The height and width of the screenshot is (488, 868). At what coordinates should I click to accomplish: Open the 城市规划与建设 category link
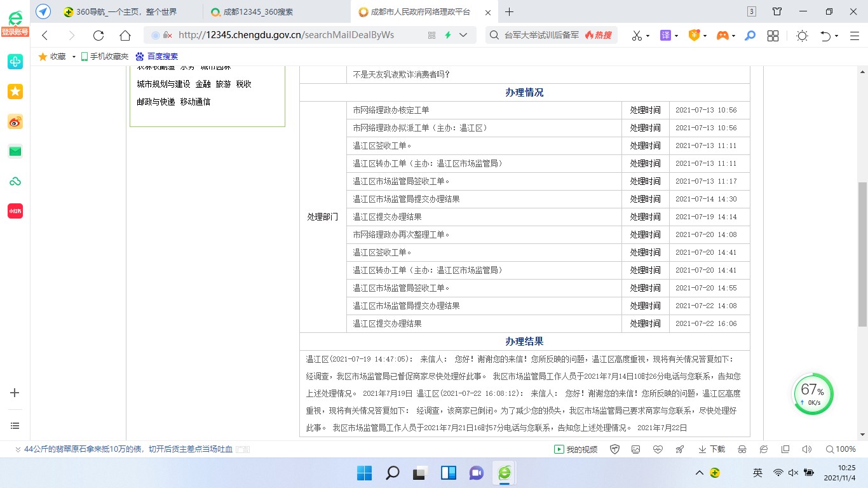pos(163,84)
